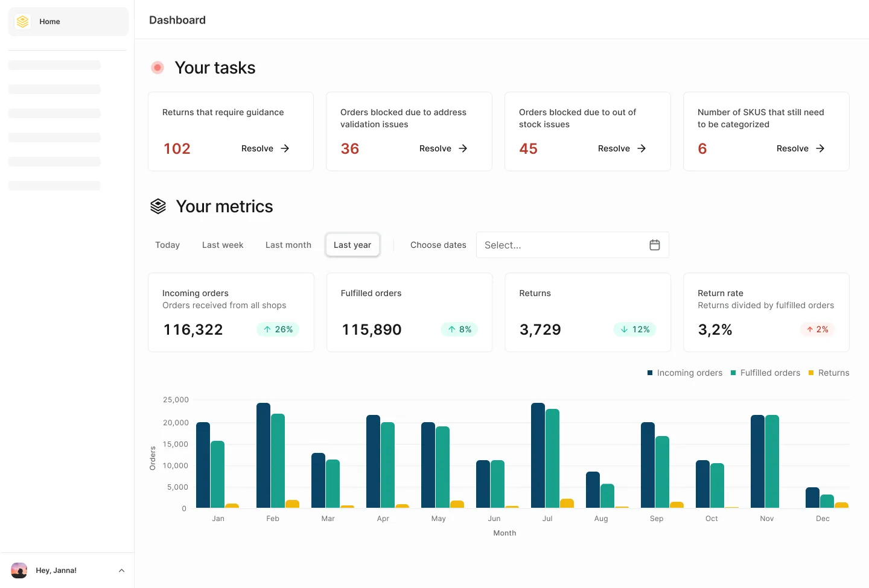
Task: Select the Last month metrics tab
Action: 288,245
